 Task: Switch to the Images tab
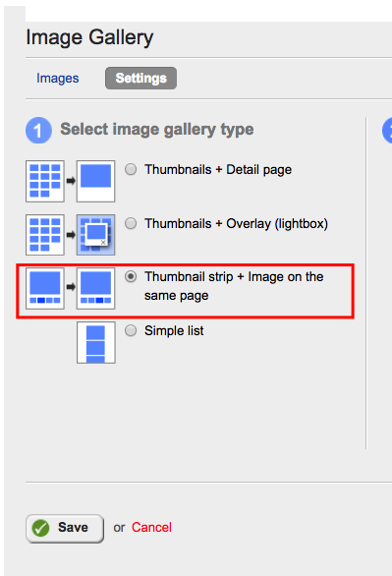coord(58,79)
